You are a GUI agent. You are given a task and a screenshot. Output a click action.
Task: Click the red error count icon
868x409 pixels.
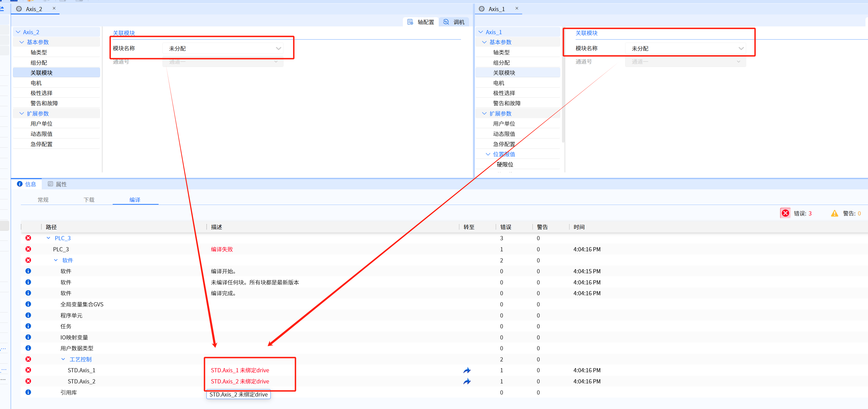coord(785,214)
